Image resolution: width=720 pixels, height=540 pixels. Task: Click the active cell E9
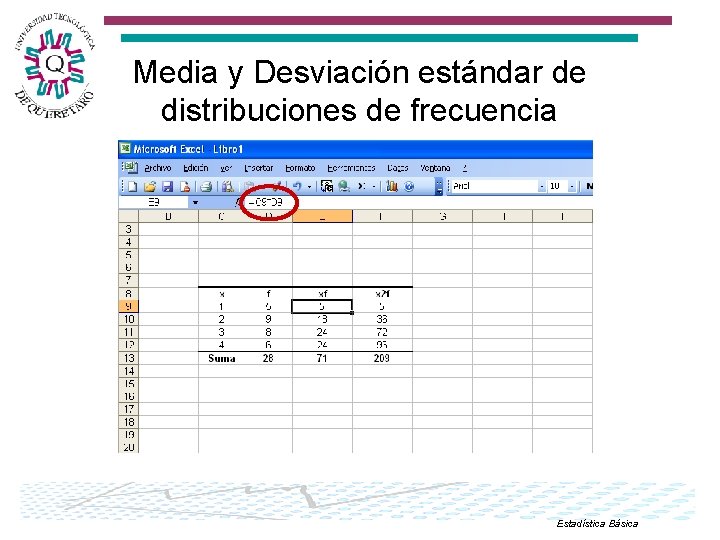point(322,306)
